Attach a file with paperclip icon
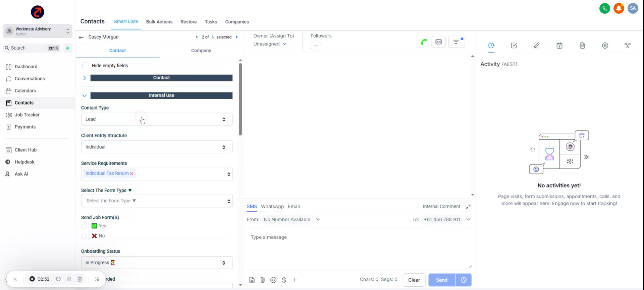 (263, 280)
